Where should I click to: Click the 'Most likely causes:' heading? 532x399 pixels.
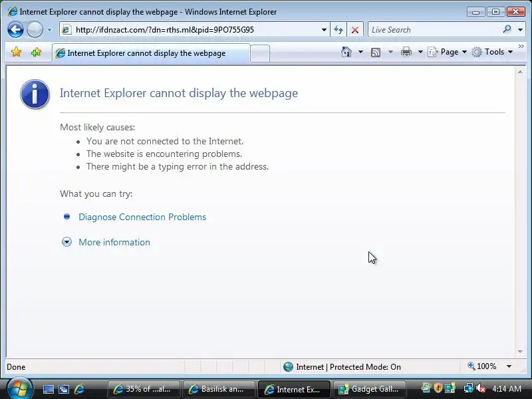coord(97,127)
